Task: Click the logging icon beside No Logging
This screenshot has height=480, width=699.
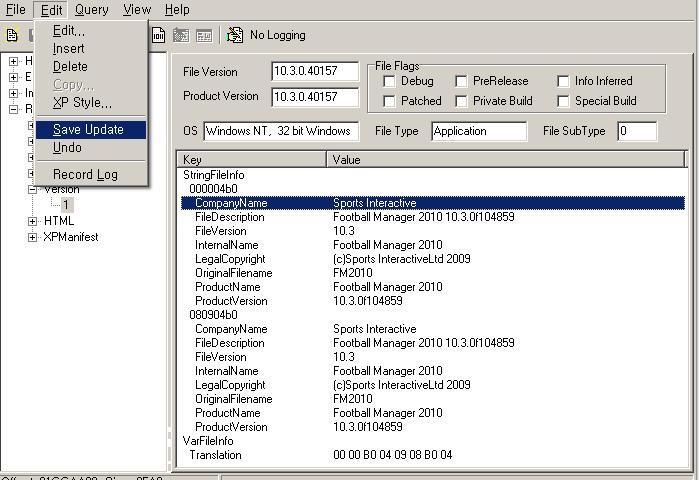Action: tap(235, 35)
